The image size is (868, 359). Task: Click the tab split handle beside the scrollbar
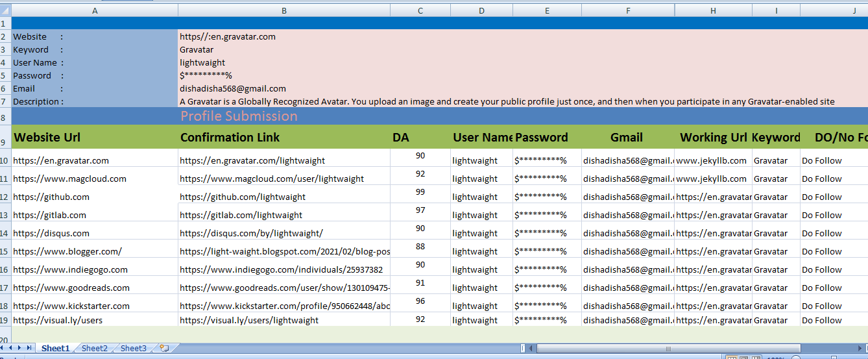(x=522, y=349)
